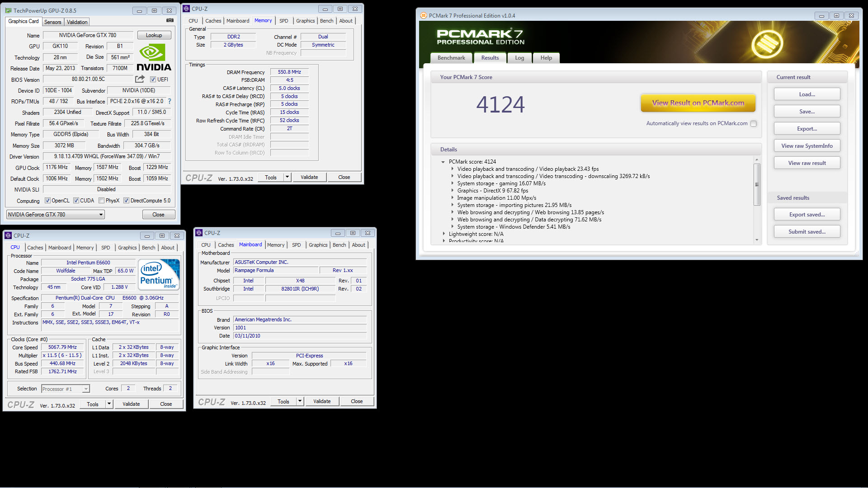Screen dimensions: 868x488
Task: Open Tools dropdown arrow in CPU-Z CPU window
Action: (x=109, y=404)
